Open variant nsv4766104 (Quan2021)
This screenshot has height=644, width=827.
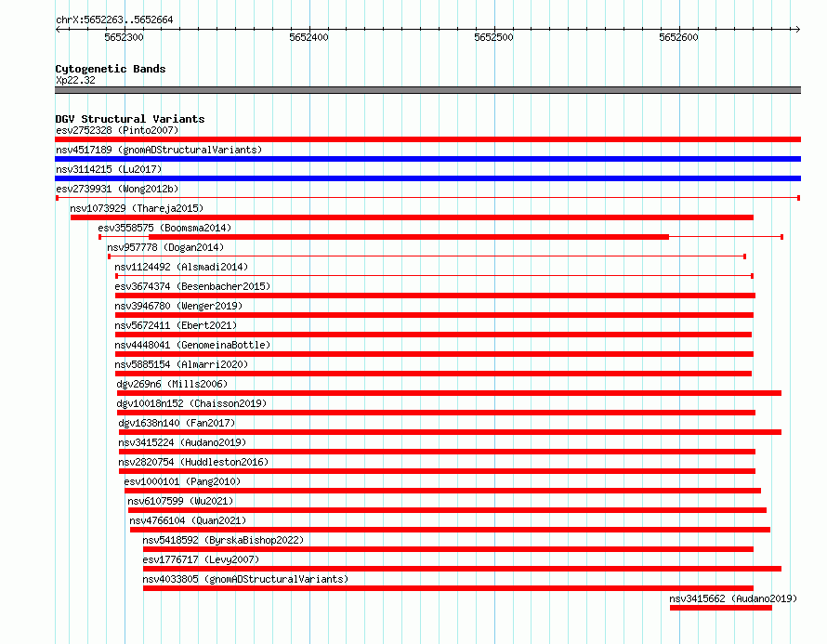coord(188,520)
